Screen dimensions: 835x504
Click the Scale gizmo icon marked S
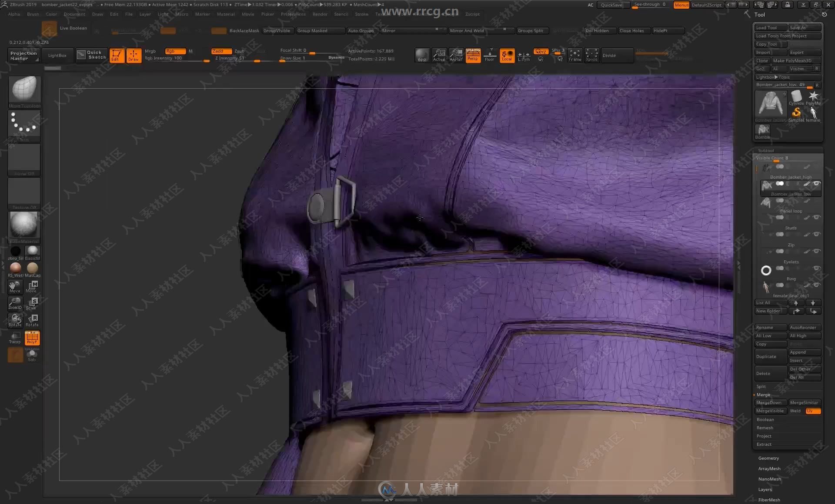(32, 303)
